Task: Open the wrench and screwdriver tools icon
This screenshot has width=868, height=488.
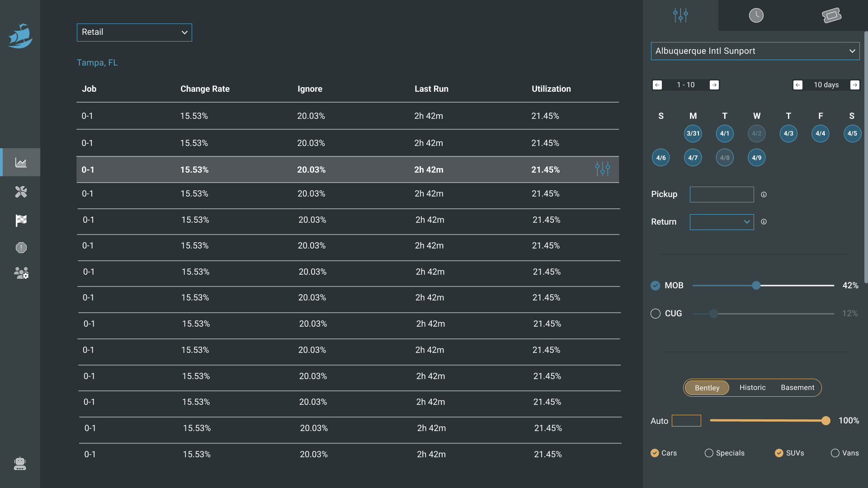Action: [21, 192]
